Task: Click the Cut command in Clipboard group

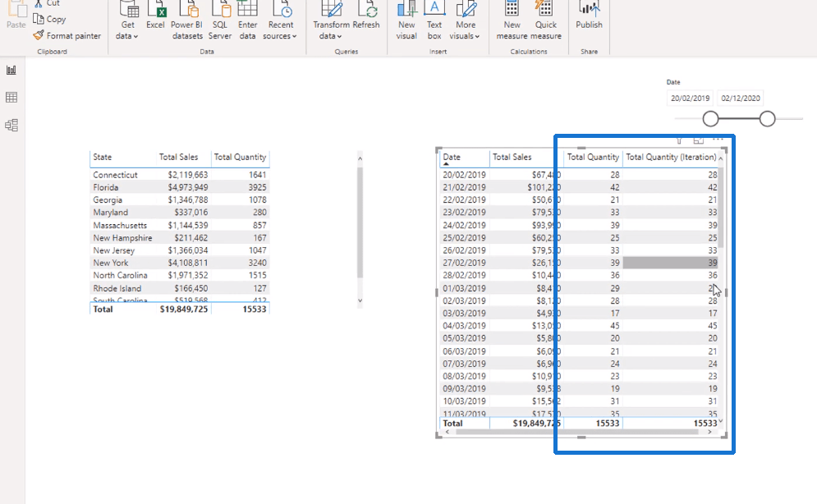Action: click(48, 3)
